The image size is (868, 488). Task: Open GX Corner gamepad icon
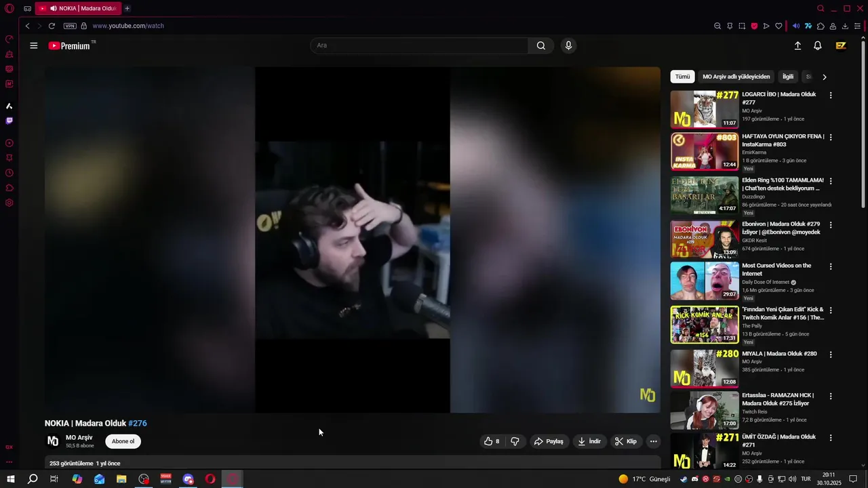pyautogui.click(x=27, y=8)
